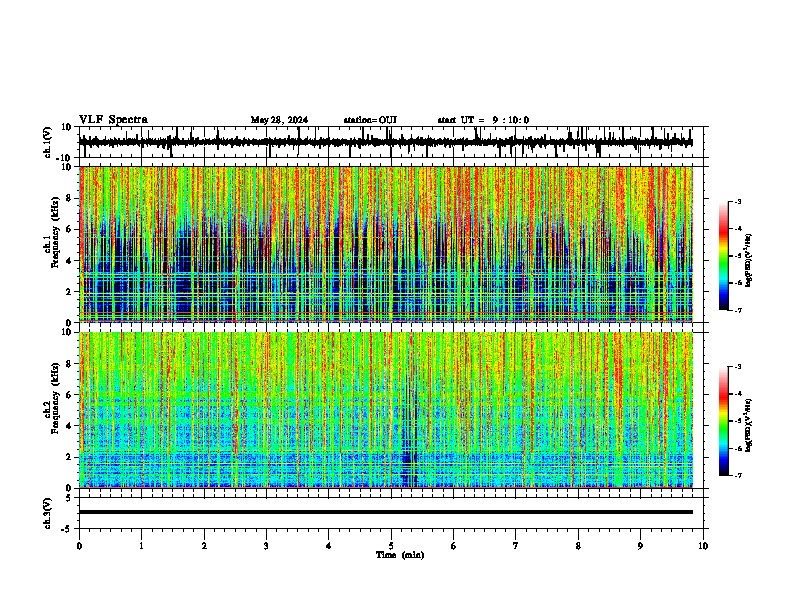Click the date "May 28, 2024"
The height and width of the screenshot is (612, 792).
click(279, 120)
